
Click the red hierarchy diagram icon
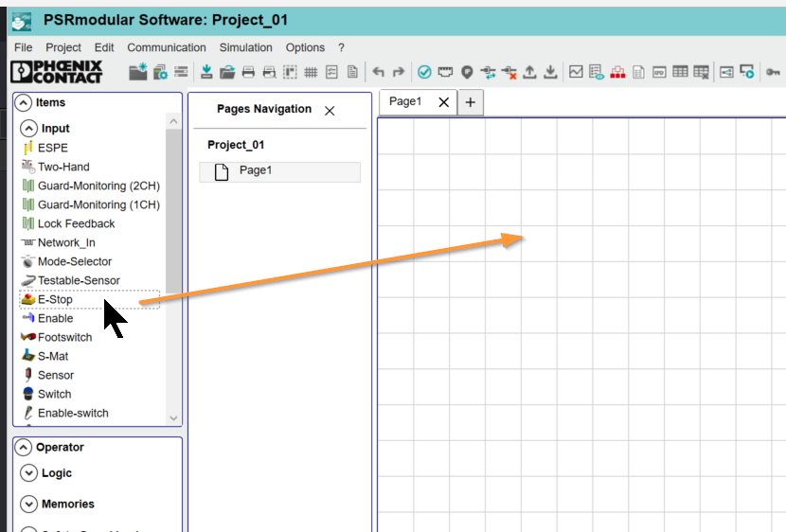[617, 72]
